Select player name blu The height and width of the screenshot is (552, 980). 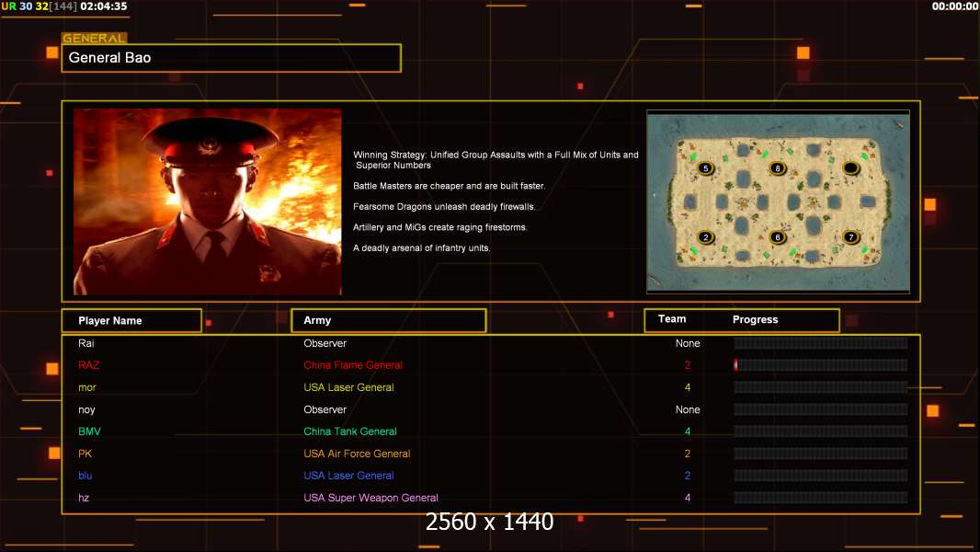click(85, 476)
